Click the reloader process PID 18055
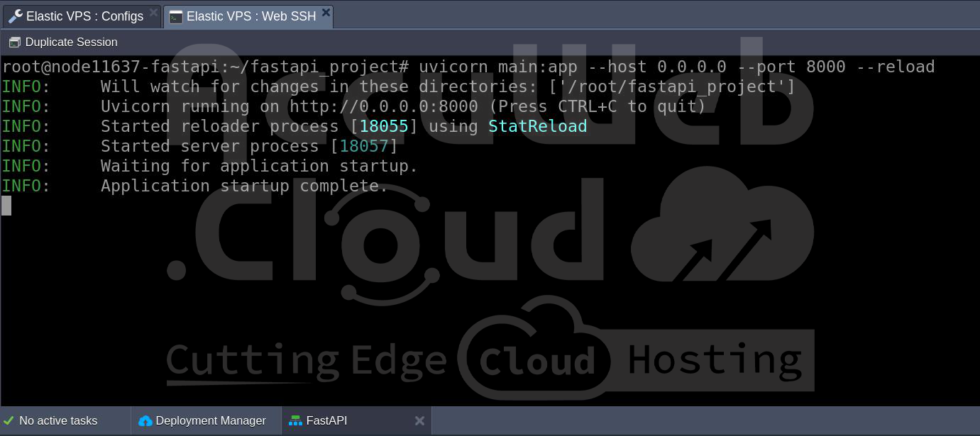This screenshot has height=436, width=980. click(x=384, y=125)
